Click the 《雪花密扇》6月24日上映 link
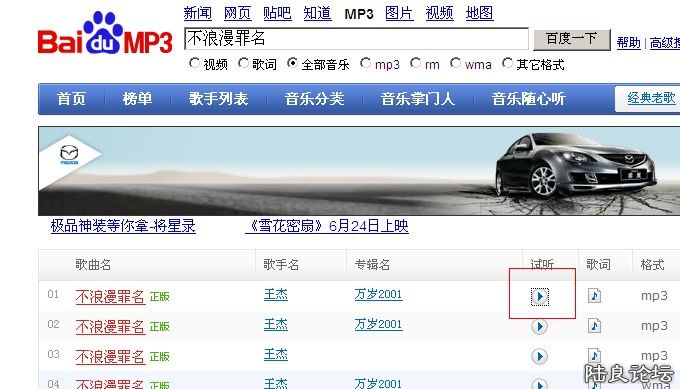 pyautogui.click(x=327, y=226)
